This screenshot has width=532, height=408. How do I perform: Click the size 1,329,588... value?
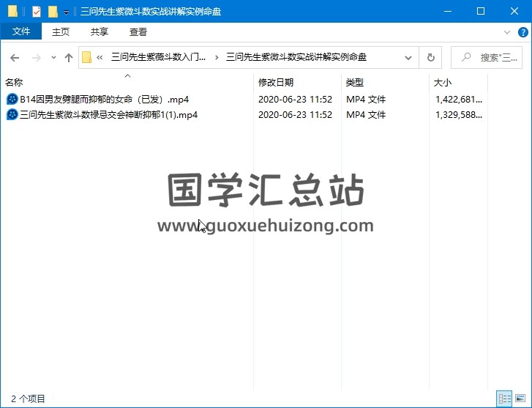[459, 114]
